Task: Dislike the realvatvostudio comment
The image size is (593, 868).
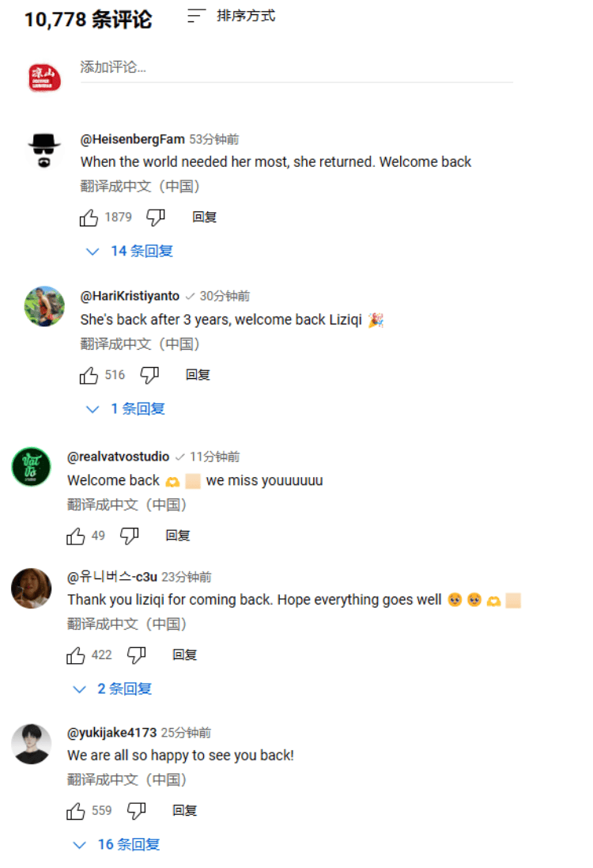Action: point(130,536)
